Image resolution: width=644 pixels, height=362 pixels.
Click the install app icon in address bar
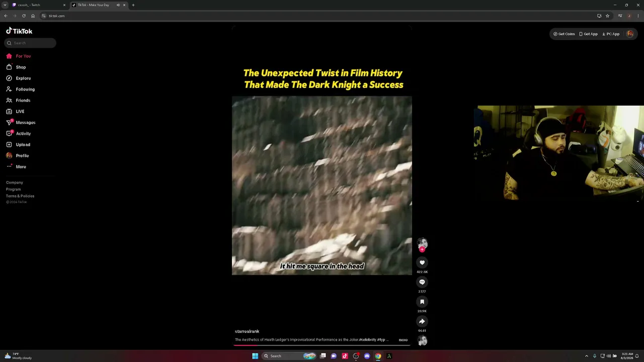[599, 16]
